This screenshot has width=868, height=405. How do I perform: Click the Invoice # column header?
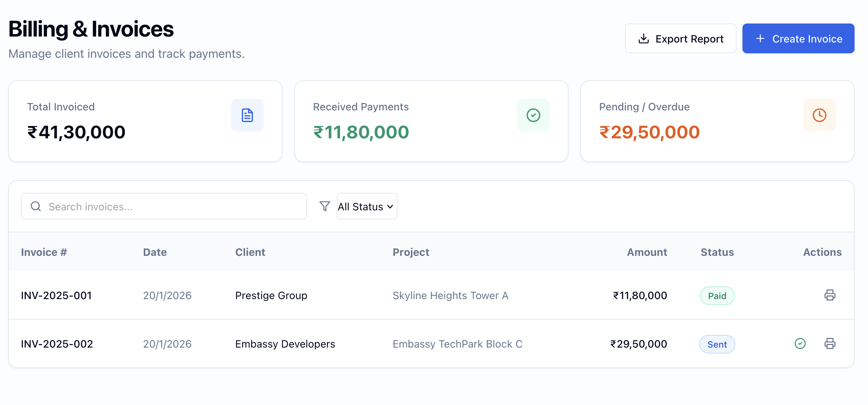click(x=44, y=252)
